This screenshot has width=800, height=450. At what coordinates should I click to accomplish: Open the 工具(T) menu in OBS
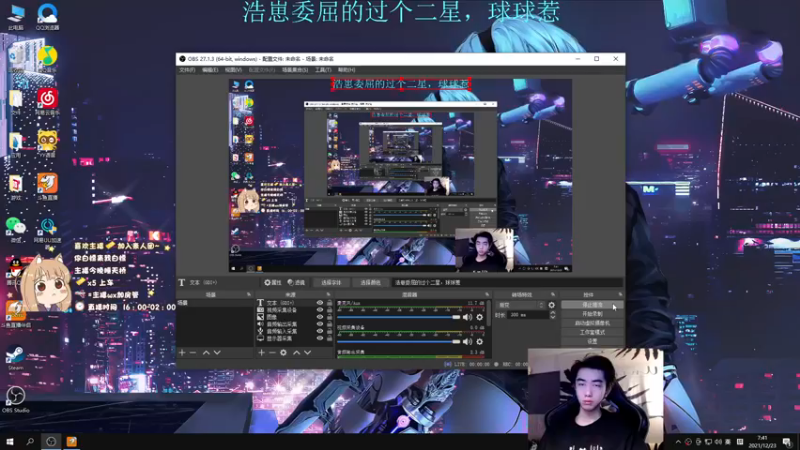(x=323, y=70)
